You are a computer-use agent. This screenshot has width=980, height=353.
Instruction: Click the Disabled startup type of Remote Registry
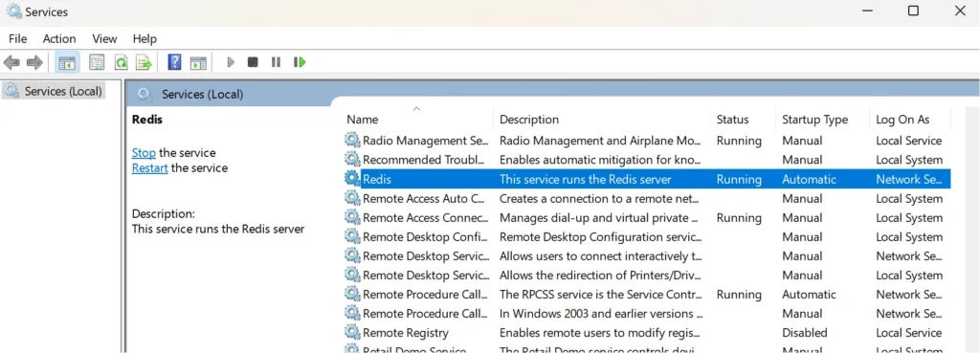pyautogui.click(x=804, y=333)
